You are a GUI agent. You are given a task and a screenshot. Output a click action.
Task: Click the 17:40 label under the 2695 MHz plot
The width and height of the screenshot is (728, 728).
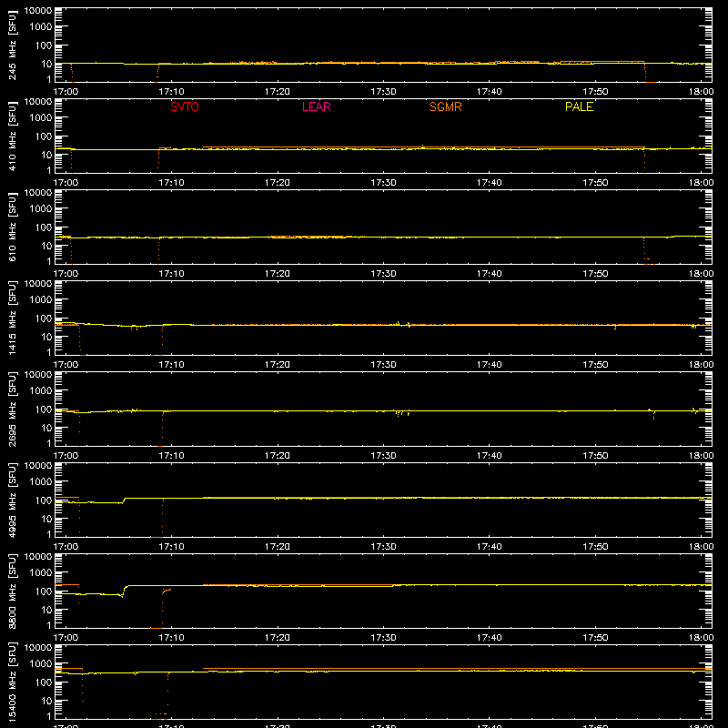(x=490, y=456)
